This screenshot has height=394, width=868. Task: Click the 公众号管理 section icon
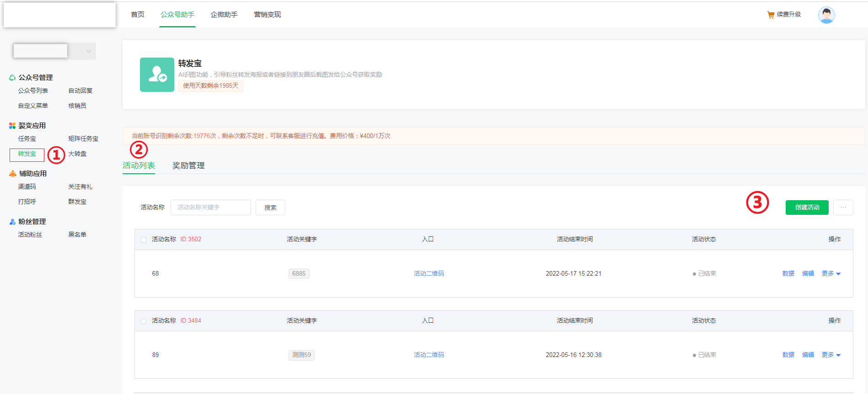[12, 78]
